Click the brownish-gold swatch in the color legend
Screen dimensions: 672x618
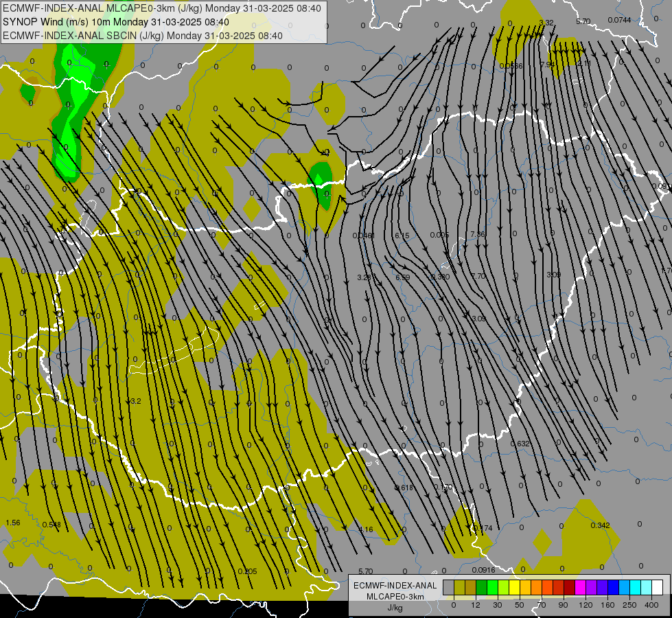(x=471, y=587)
